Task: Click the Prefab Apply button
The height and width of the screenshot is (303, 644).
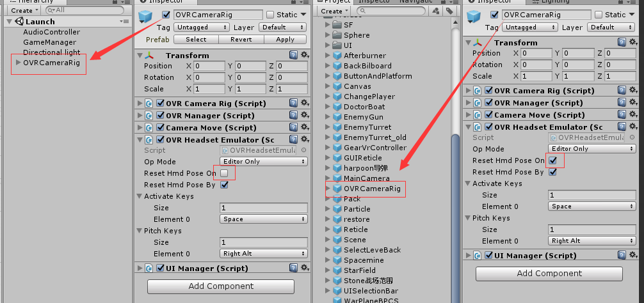Action: (285, 40)
